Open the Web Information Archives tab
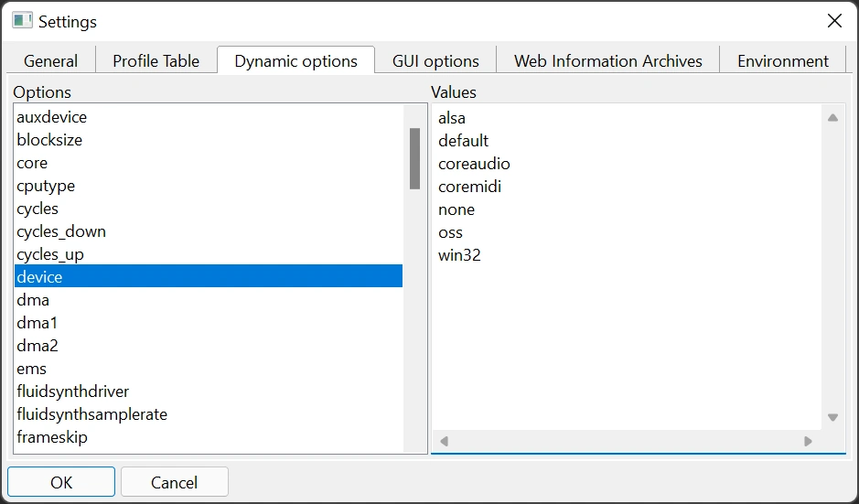The width and height of the screenshot is (859, 504). pyautogui.click(x=607, y=61)
